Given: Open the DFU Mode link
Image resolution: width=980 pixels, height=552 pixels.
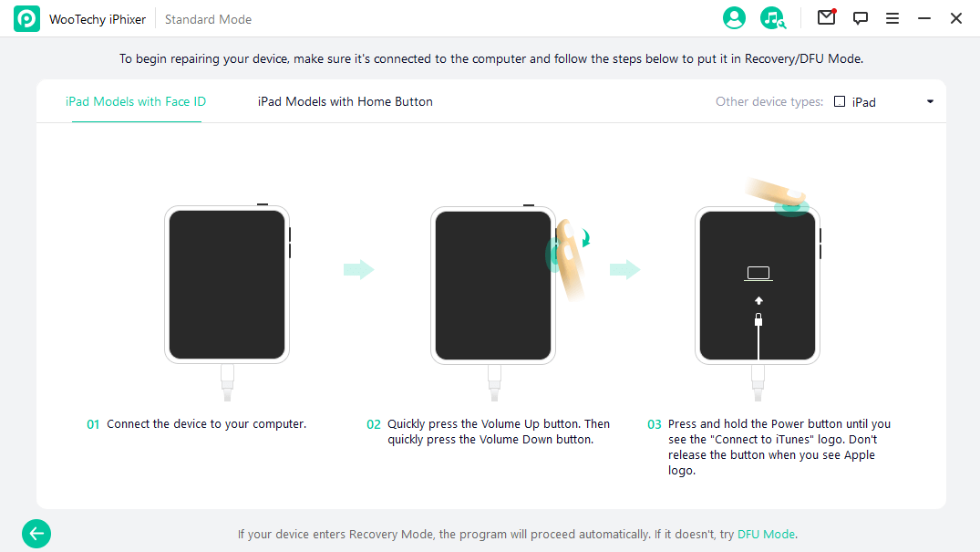Looking at the screenshot, I should pos(767,534).
